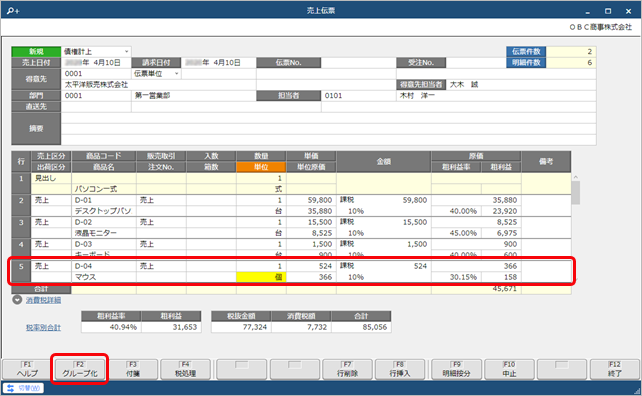
Task: Click F10 中止 button
Action: click(509, 369)
